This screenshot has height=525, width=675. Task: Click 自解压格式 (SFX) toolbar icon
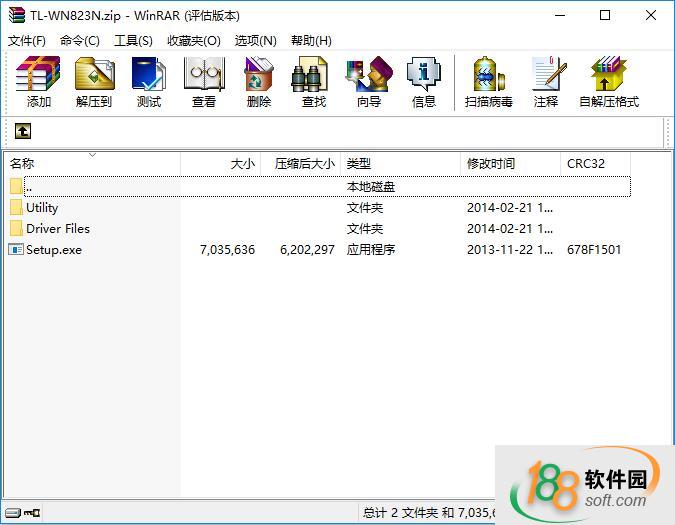(608, 82)
